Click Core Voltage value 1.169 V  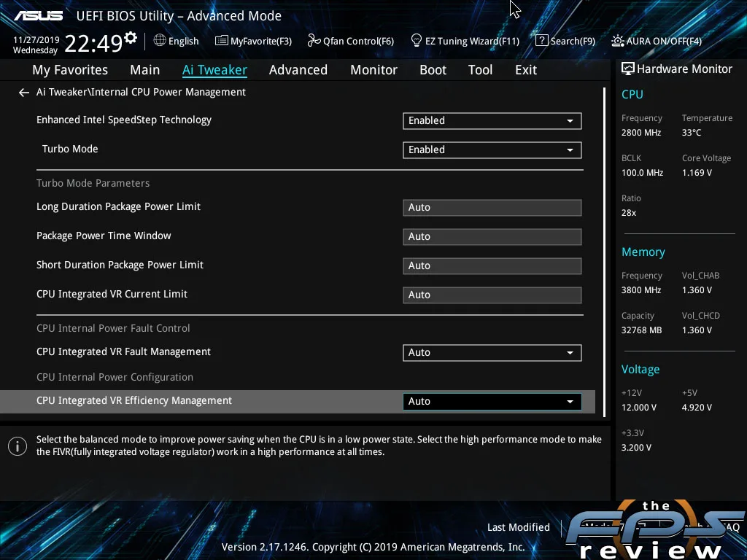(697, 173)
